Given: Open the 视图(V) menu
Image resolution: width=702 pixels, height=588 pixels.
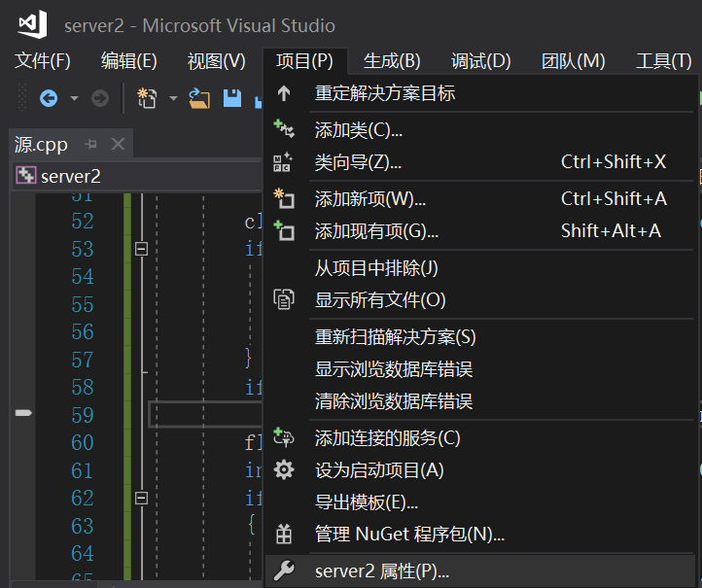Looking at the screenshot, I should (216, 61).
